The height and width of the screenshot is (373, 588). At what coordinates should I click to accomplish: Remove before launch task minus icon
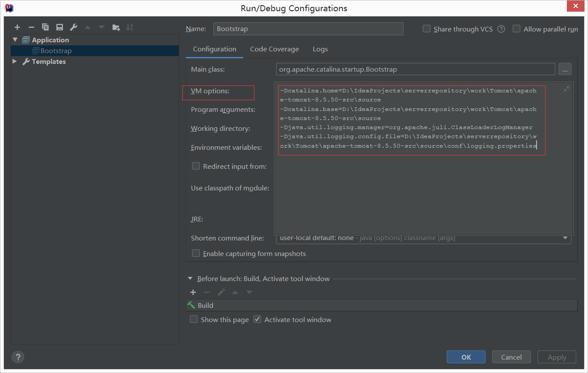coord(207,292)
